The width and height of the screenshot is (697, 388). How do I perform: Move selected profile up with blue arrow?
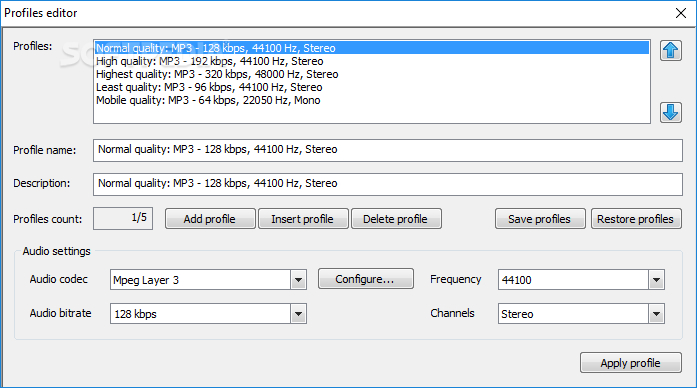670,51
